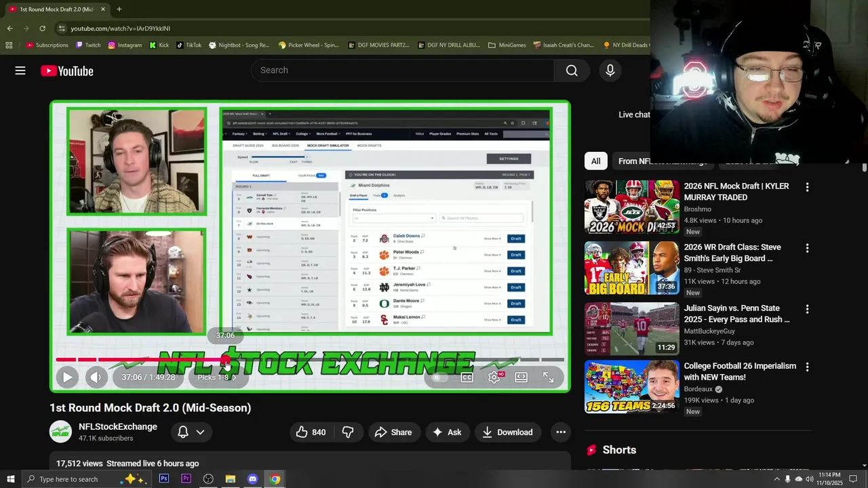This screenshot has height=488, width=868.
Task: Open options for WR Draft Class video
Action: pyautogui.click(x=807, y=248)
